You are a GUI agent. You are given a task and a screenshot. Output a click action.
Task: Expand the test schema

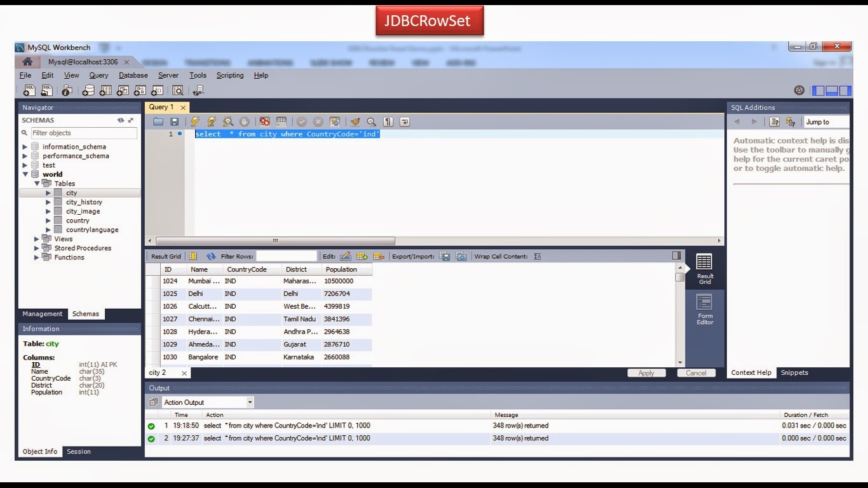click(x=25, y=165)
